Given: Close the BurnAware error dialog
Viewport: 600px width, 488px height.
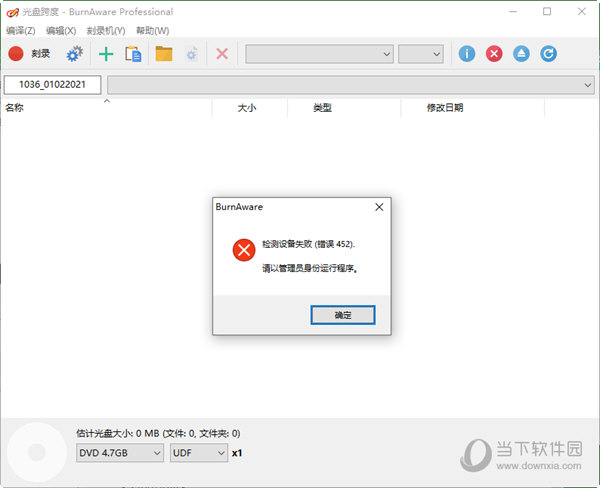Looking at the screenshot, I should (379, 207).
